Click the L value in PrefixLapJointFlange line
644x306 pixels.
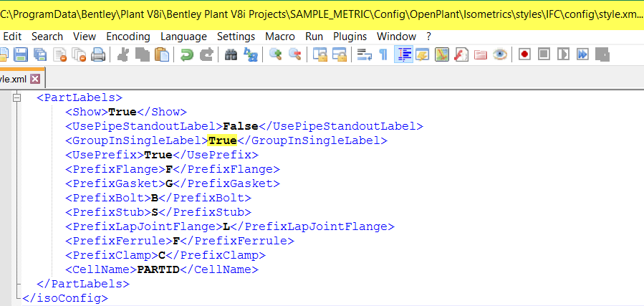coord(226,226)
